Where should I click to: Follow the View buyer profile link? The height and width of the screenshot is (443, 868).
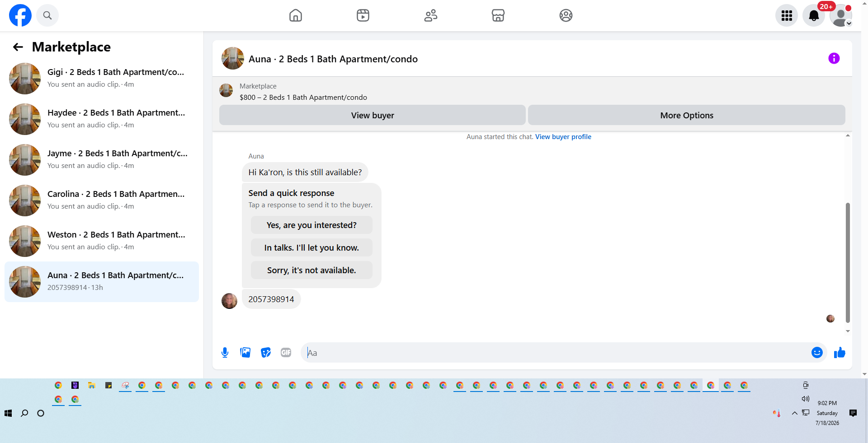[x=563, y=137]
